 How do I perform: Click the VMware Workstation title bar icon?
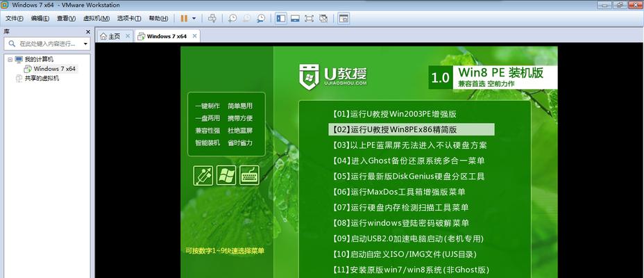(5, 5)
